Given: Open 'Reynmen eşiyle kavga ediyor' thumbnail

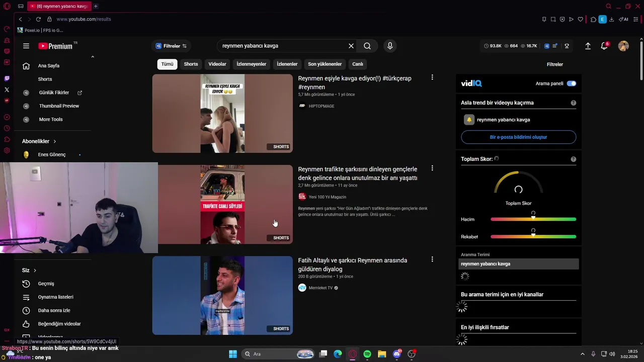Looking at the screenshot, I should pyautogui.click(x=222, y=114).
